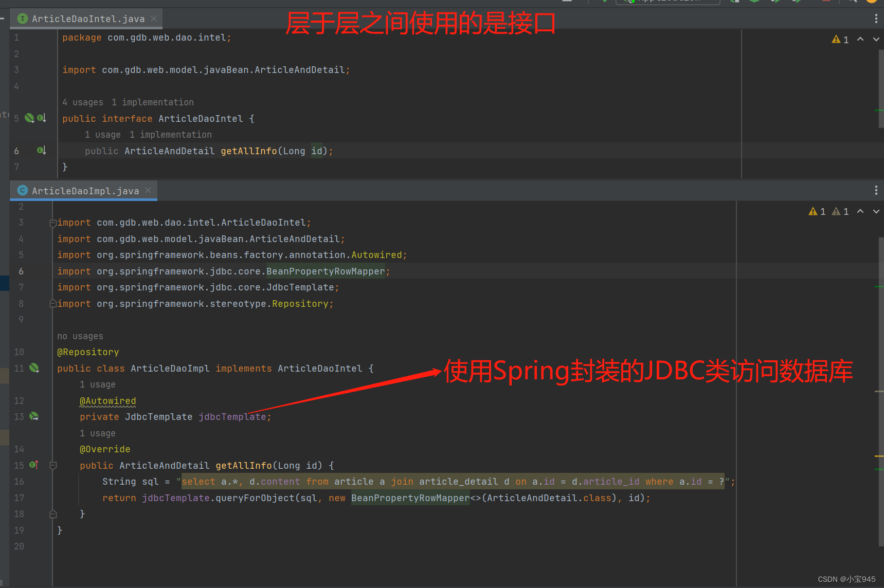This screenshot has width=884, height=588.
Task: Click the 'no usages' hint above @Repository
Action: pyautogui.click(x=80, y=336)
